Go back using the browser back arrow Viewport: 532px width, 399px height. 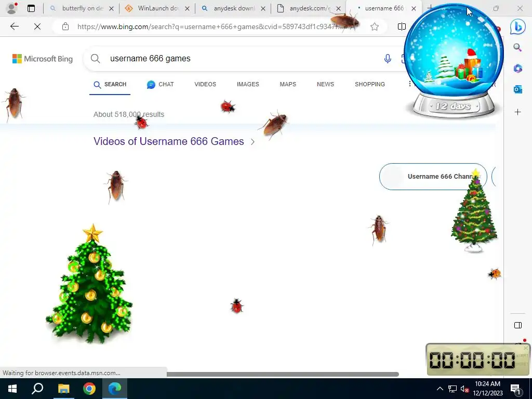click(x=14, y=26)
